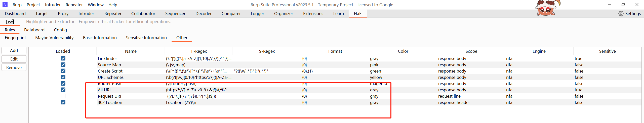Screen dimensions: 644x123
Task: Click the Burp Suite lightning logo icon
Action: pyautogui.click(x=5, y=5)
